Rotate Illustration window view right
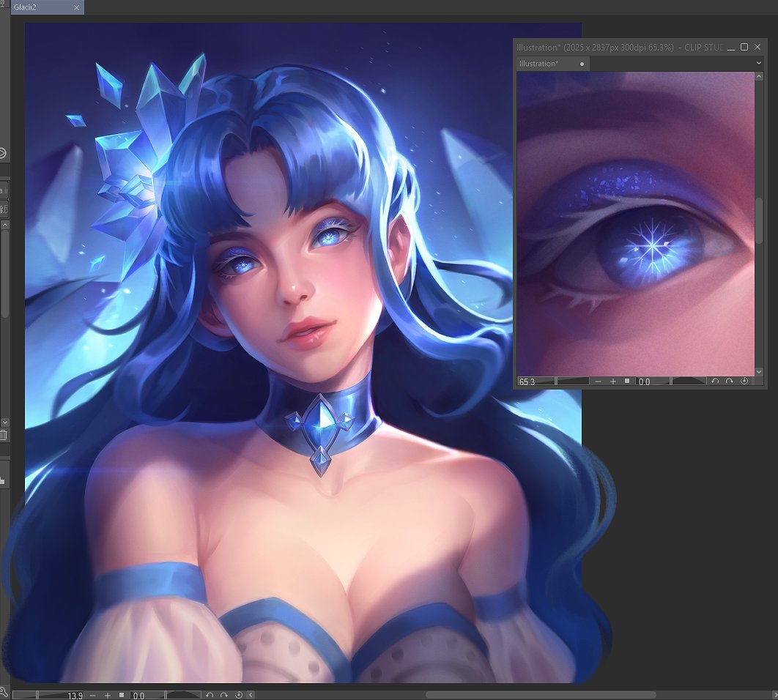This screenshot has height=700, width=778. (730, 381)
